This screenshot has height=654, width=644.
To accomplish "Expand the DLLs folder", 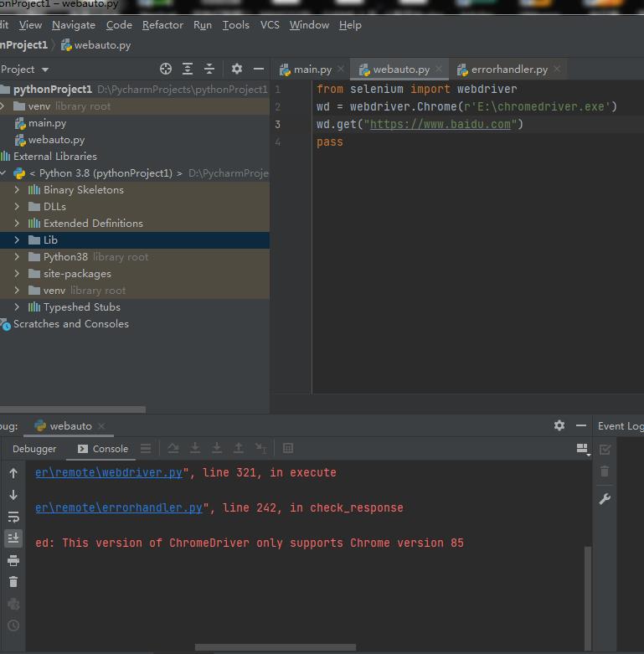I will coord(17,207).
